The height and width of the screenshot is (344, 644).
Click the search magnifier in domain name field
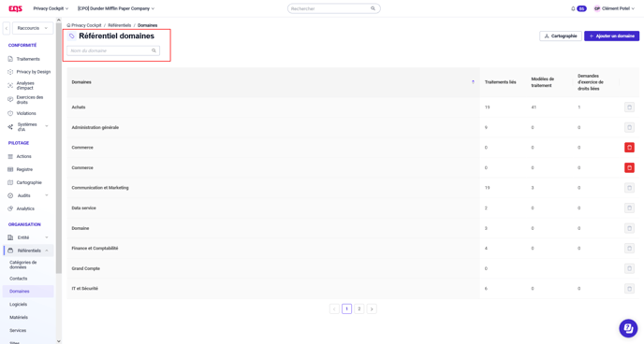pyautogui.click(x=154, y=50)
